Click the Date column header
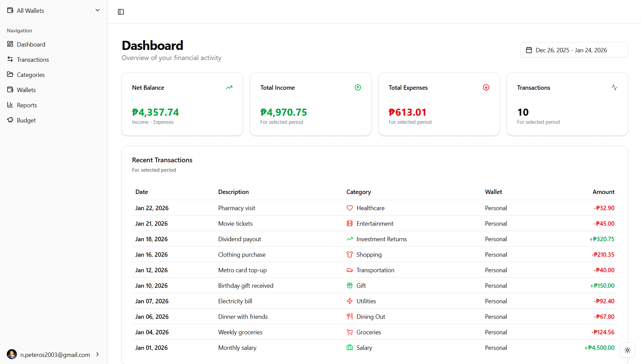641x364 pixels. pyautogui.click(x=141, y=192)
